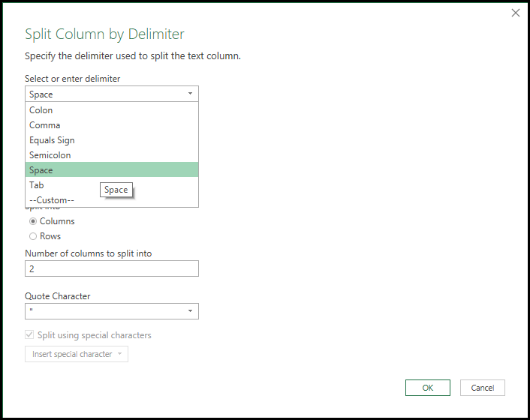Viewport: 530px width, 420px height.
Task: Select Comma as the delimiter
Action: tap(45, 125)
